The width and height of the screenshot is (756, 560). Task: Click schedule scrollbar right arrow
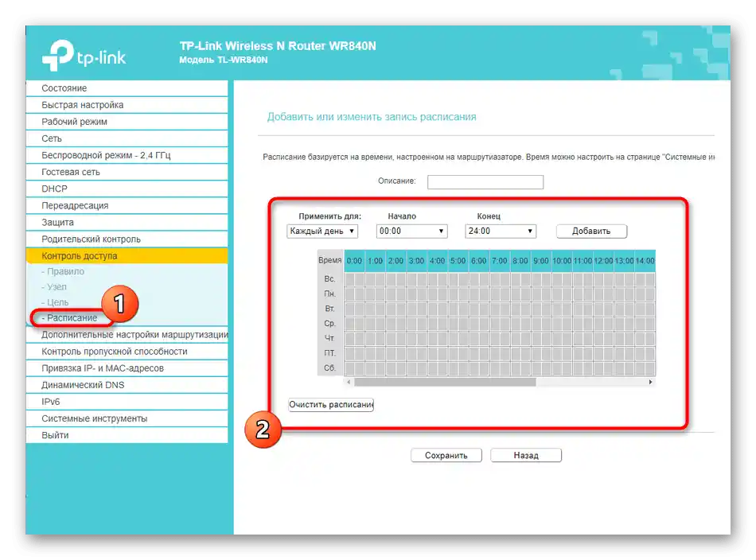coord(650,382)
